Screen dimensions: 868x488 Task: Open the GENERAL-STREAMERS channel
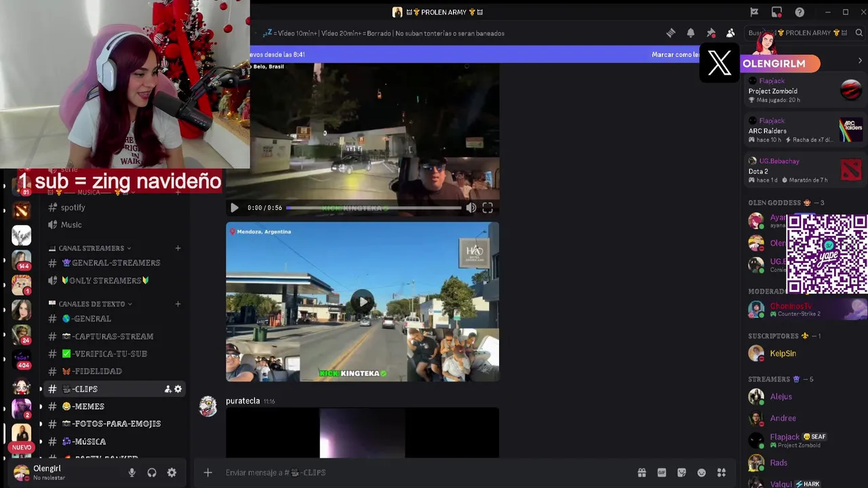click(x=113, y=263)
